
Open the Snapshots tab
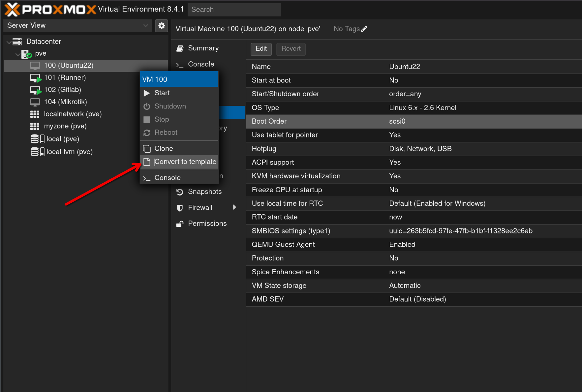pos(208,192)
